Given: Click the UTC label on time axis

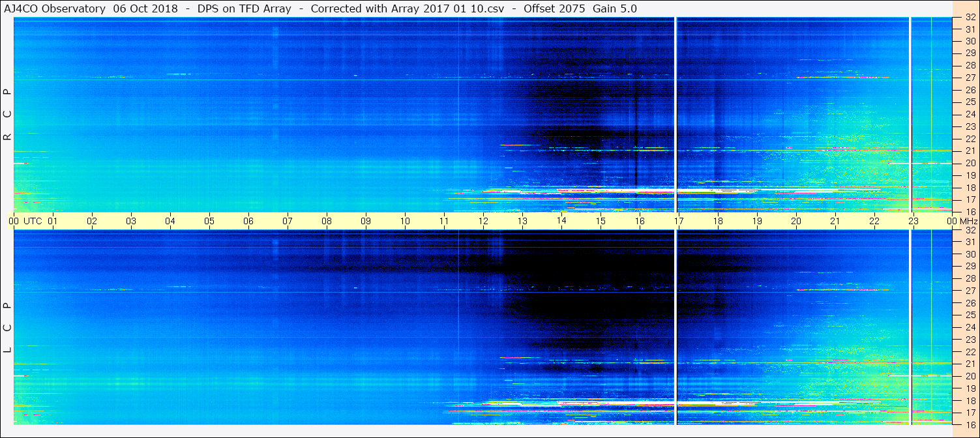Looking at the screenshot, I should pos(33,221).
